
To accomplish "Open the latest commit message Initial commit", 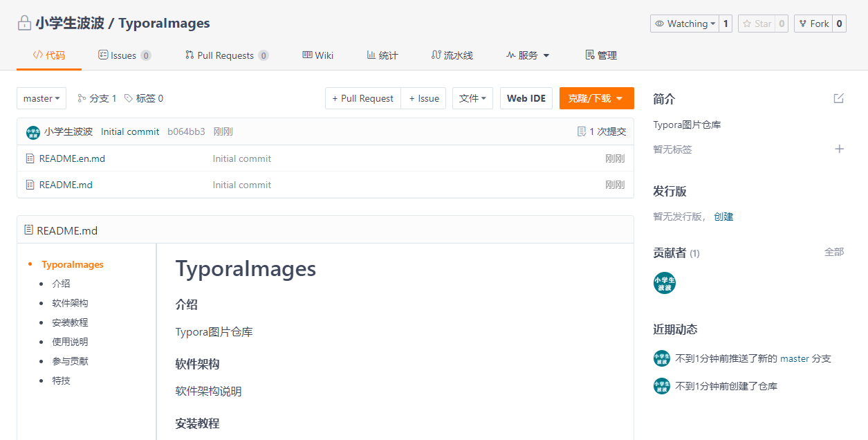I will tap(130, 131).
